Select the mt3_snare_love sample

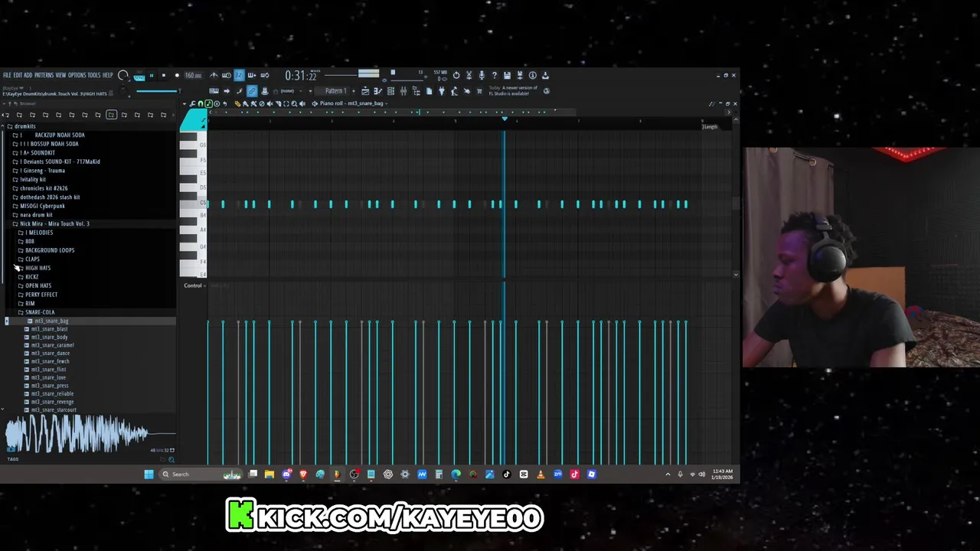click(x=48, y=377)
